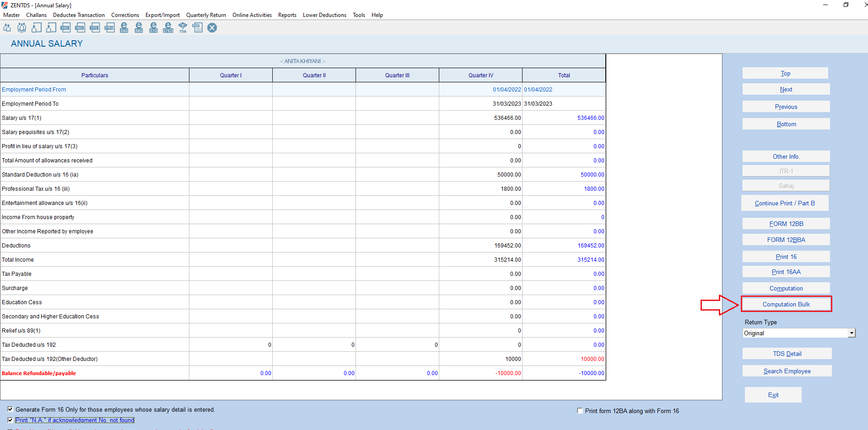Click the Quarter I Tax Deducted u/s 192 cell
The height and width of the screenshot is (430, 868).
tap(231, 345)
